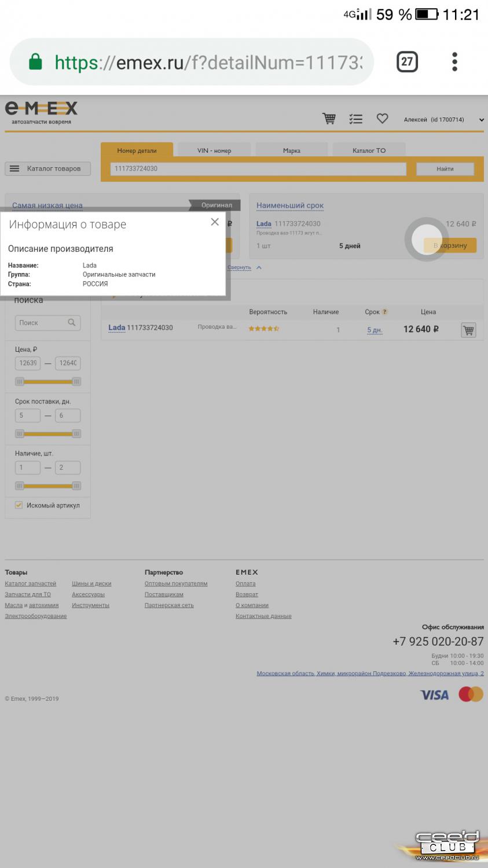Viewport: 488px width, 868px height.
Task: Open 'Контактные данные' footer link
Action: click(263, 616)
